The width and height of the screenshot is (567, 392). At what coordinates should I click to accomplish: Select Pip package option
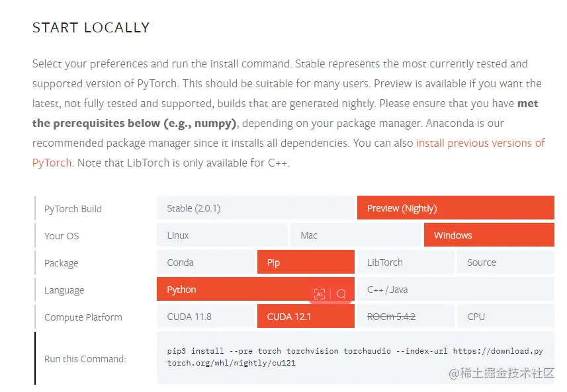306,262
